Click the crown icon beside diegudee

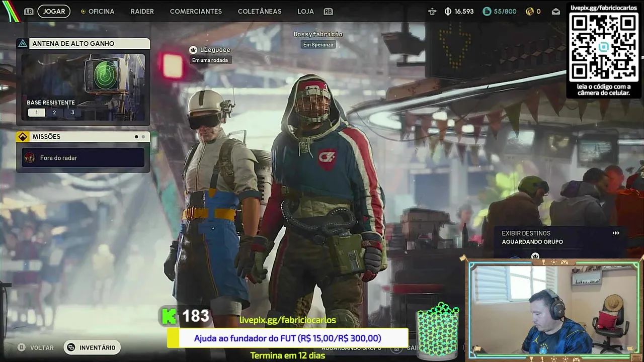pos(193,50)
